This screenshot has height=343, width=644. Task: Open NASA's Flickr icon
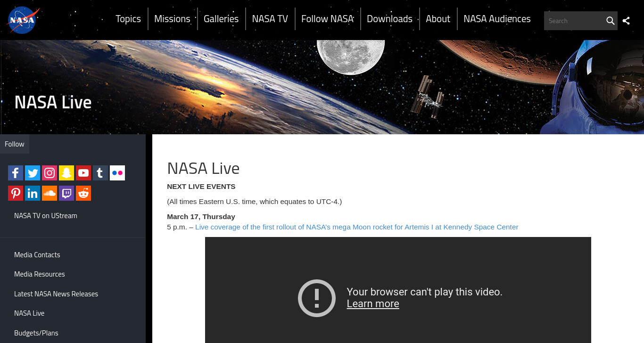(x=117, y=173)
